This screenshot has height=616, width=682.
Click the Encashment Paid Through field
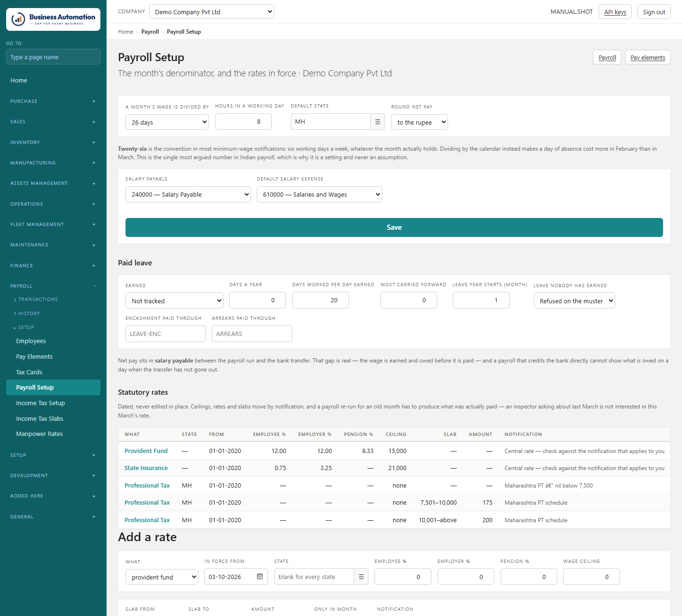(x=166, y=334)
